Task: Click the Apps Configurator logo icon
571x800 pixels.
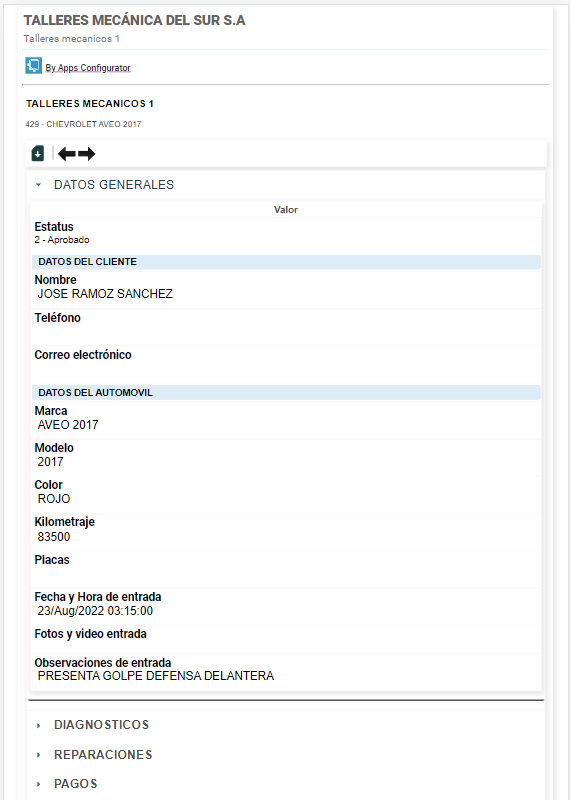Action: point(33,66)
